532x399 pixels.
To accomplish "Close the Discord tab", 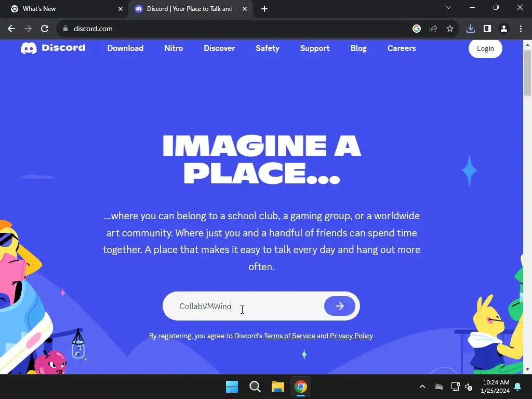I will tap(245, 9).
